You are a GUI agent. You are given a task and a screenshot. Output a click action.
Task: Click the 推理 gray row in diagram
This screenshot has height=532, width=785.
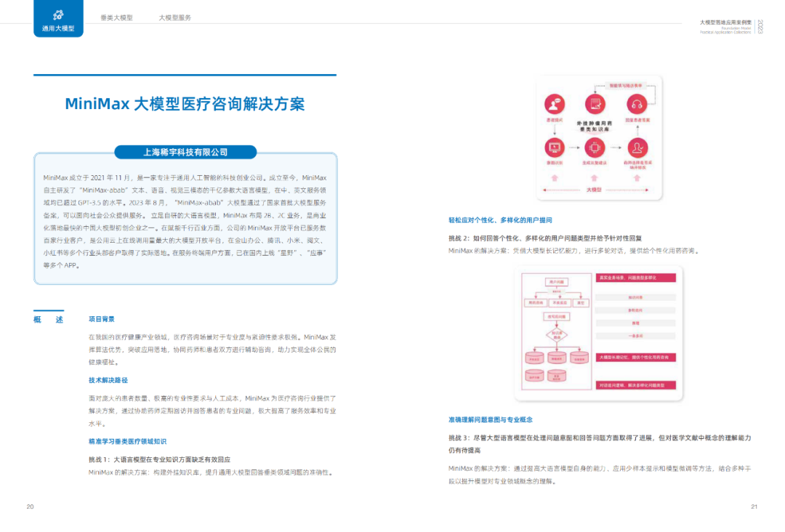coord(636,323)
